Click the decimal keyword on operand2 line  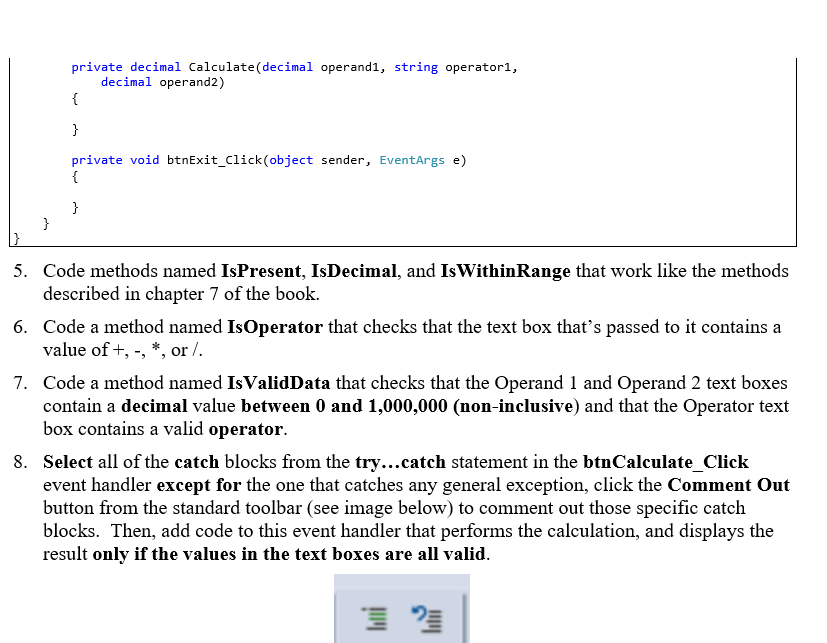[126, 82]
